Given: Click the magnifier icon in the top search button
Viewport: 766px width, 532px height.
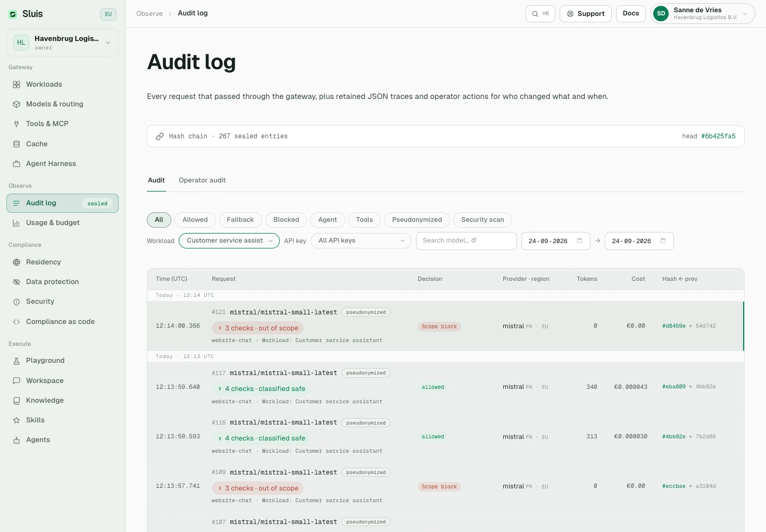Looking at the screenshot, I should pyautogui.click(x=535, y=14).
